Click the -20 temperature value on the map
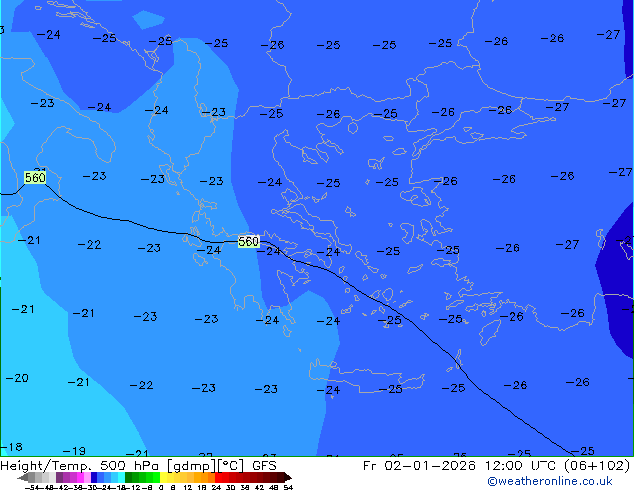This screenshot has height=490, width=634. click(17, 378)
